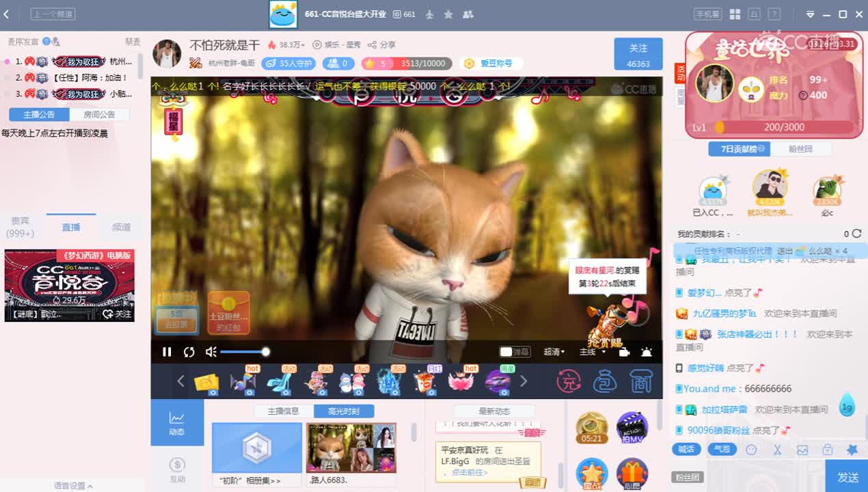Click the camera record icon in player bar
Screen dimensions: 868x492
[x=624, y=352]
